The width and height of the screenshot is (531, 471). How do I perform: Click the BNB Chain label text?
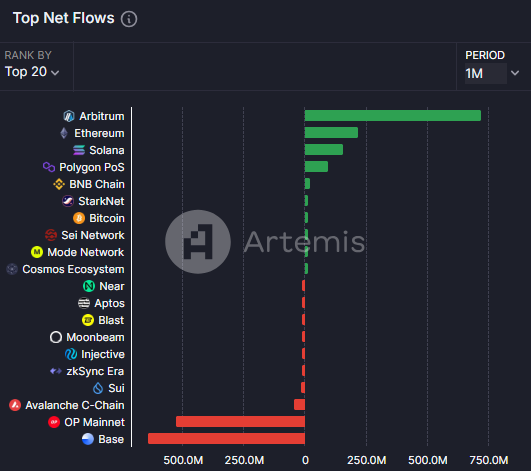[x=97, y=184]
